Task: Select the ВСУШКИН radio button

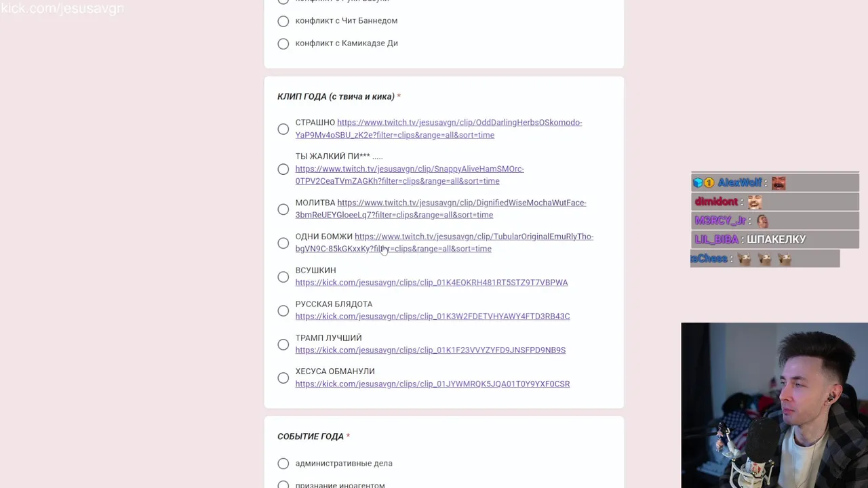Action: point(283,277)
